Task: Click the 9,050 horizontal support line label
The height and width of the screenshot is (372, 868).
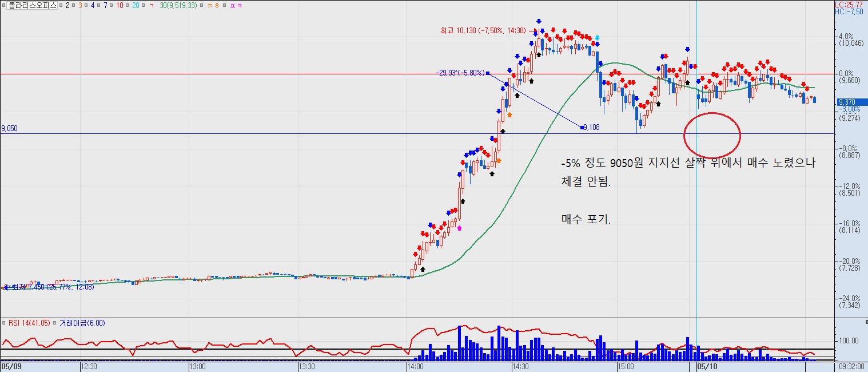Action: [9, 129]
